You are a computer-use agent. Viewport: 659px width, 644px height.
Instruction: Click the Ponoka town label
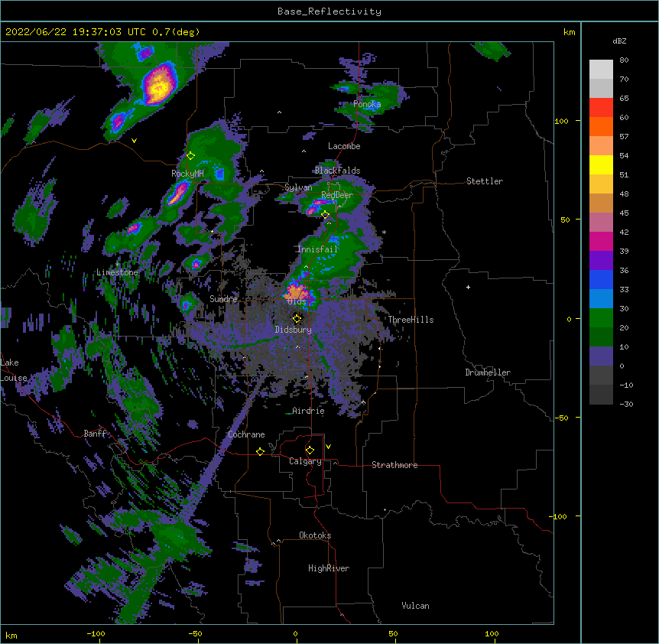[x=367, y=104]
